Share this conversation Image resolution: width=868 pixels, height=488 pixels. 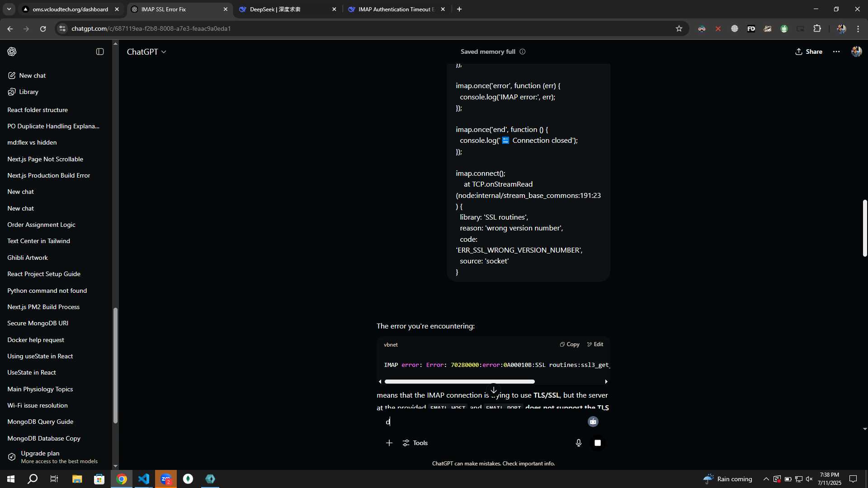[809, 52]
